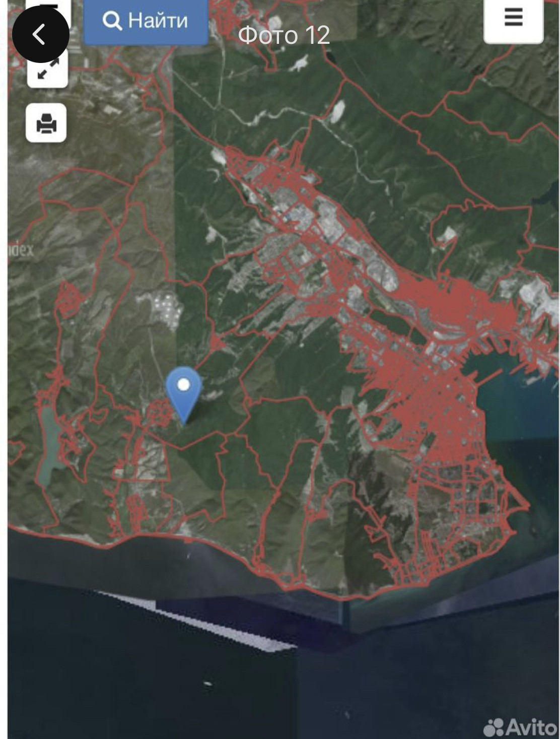Click the printer icon to print map
This screenshot has width=560, height=739.
46,123
